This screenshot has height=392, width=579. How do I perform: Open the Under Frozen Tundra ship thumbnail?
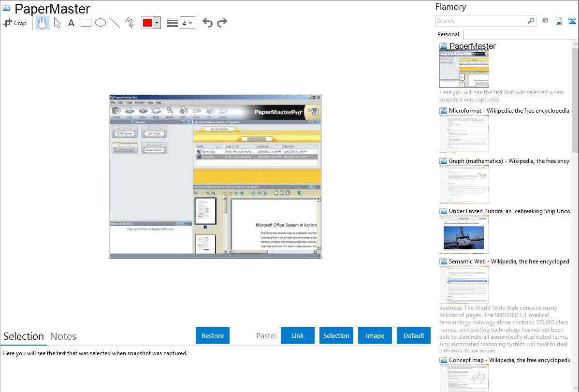(464, 234)
